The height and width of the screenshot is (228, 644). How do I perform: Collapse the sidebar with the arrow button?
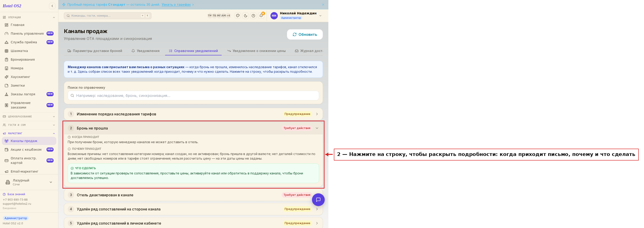pyautogui.click(x=52, y=6)
